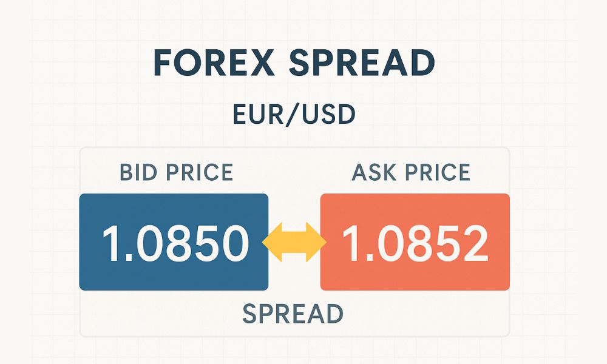Click the 1.0850 bid value
Image resolution: width=607 pixels, height=364 pixels.
pos(175,243)
